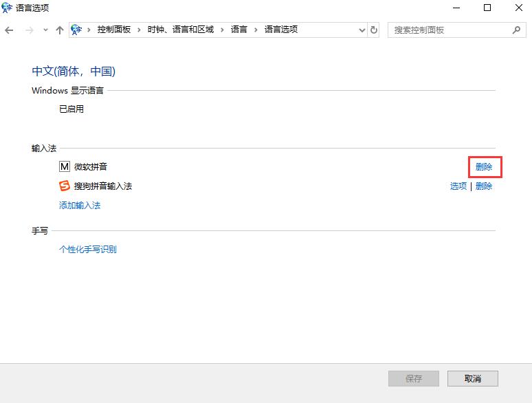
Task: Delete the 微软拼音 input method
Action: pyautogui.click(x=484, y=166)
